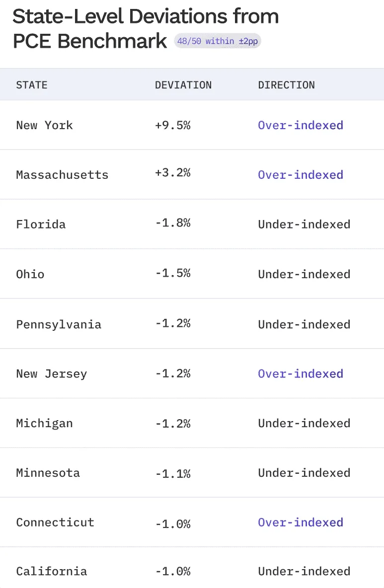Select the Connecticut state name
The width and height of the screenshot is (384, 588).
click(55, 522)
